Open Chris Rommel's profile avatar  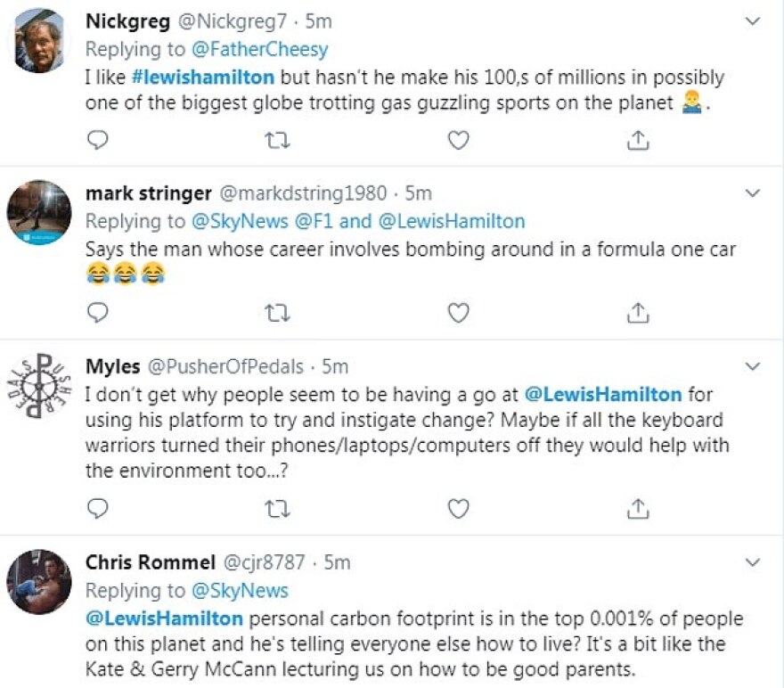click(38, 582)
